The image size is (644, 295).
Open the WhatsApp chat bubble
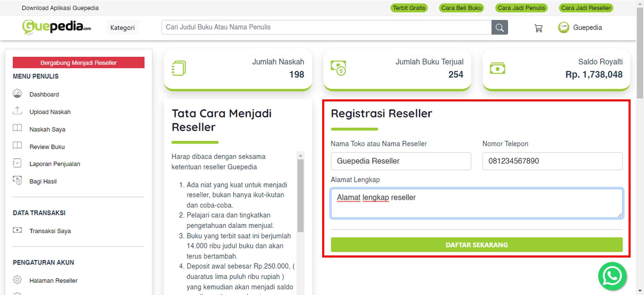click(x=612, y=276)
